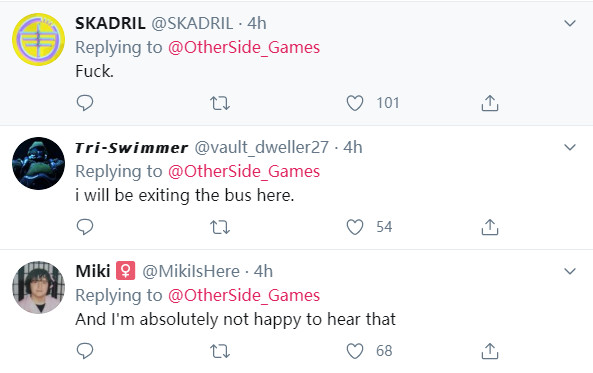This screenshot has height=373, width=593.
Task: Expand the options menu for Tri-Swimmer's tweet
Action: point(570,147)
